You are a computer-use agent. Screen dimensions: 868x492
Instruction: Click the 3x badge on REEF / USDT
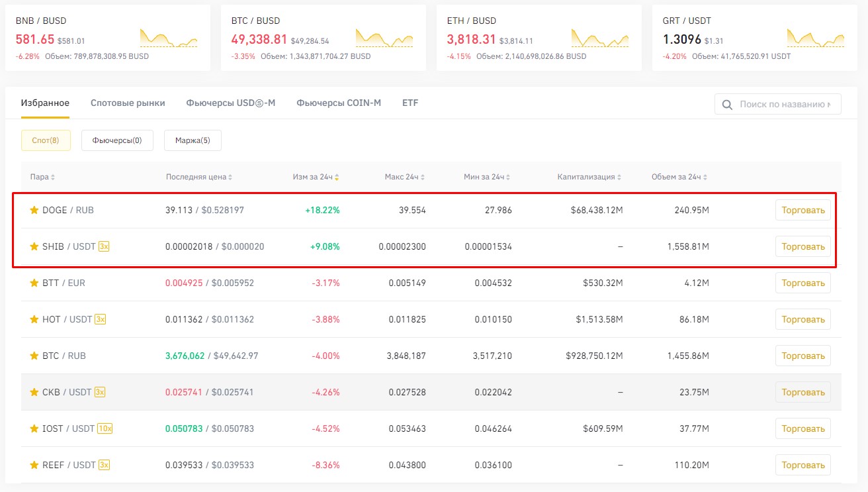105,465
